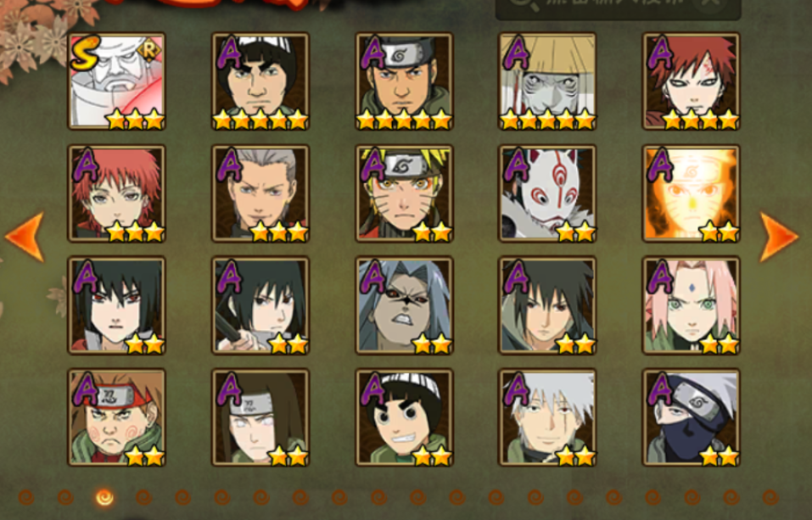The image size is (812, 520).
Task: Choose the Choji card with red headband
Action: 116,417
